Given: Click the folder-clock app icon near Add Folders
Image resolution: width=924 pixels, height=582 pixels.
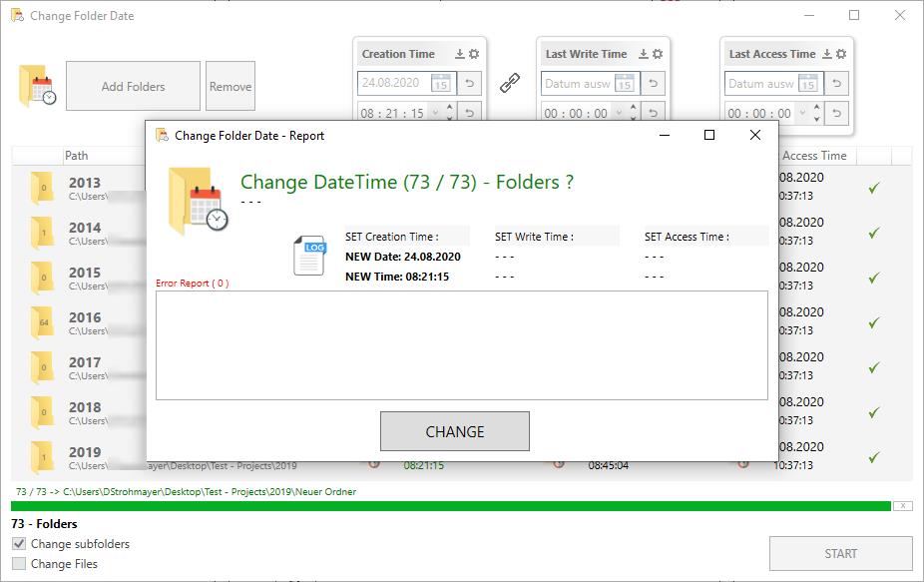Looking at the screenshot, I should (38, 86).
